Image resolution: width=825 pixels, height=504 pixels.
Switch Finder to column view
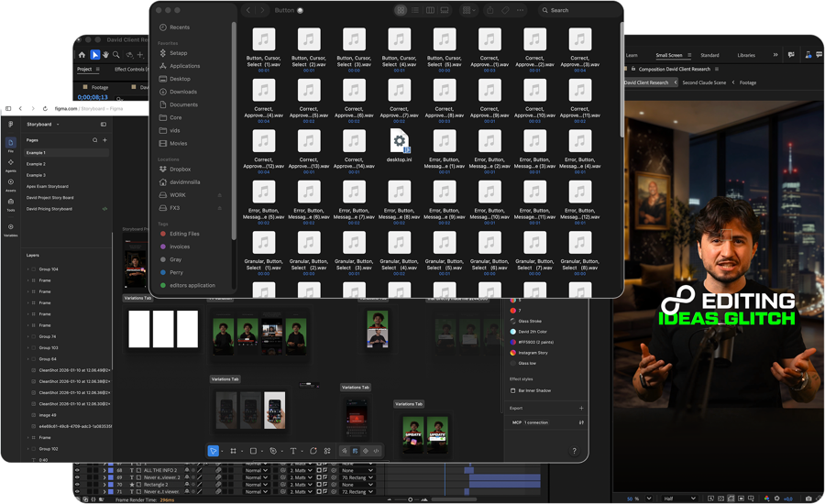pyautogui.click(x=430, y=10)
